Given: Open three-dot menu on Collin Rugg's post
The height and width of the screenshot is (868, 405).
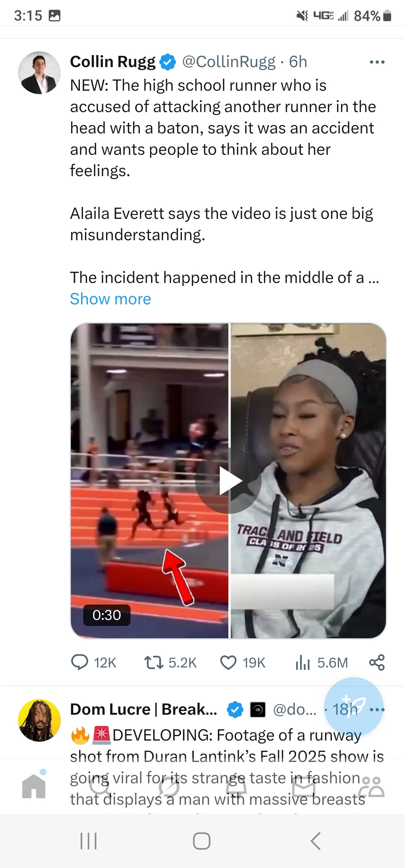Looking at the screenshot, I should pos(377,62).
